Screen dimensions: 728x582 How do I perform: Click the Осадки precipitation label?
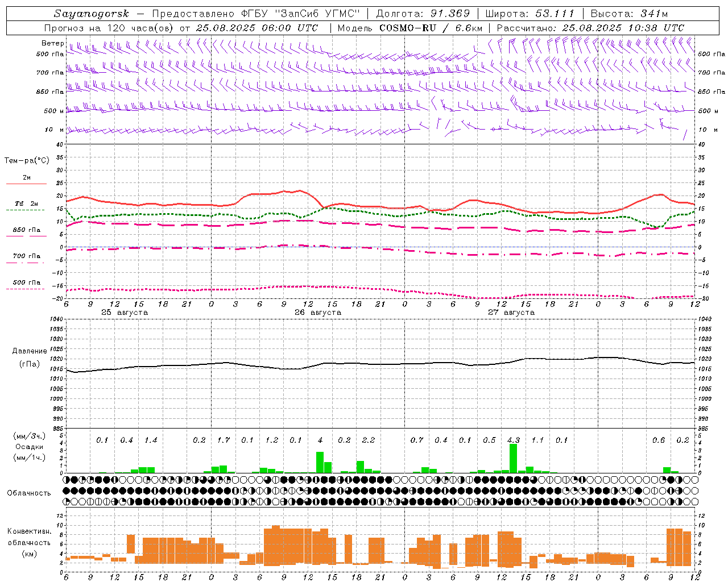coord(29,447)
